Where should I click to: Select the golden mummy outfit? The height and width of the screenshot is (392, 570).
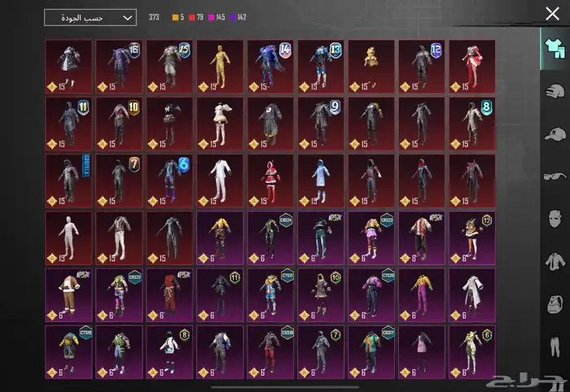tap(220, 67)
